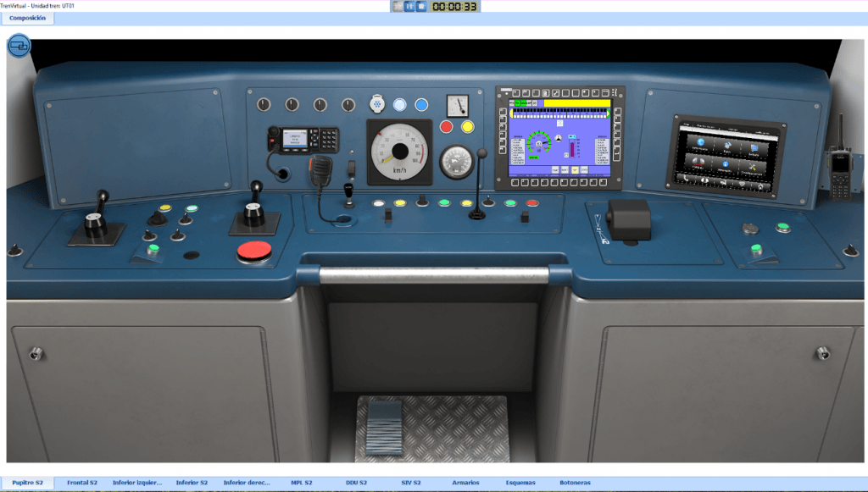Push the big red emergency mushroom button
868x492 pixels.
(x=254, y=252)
